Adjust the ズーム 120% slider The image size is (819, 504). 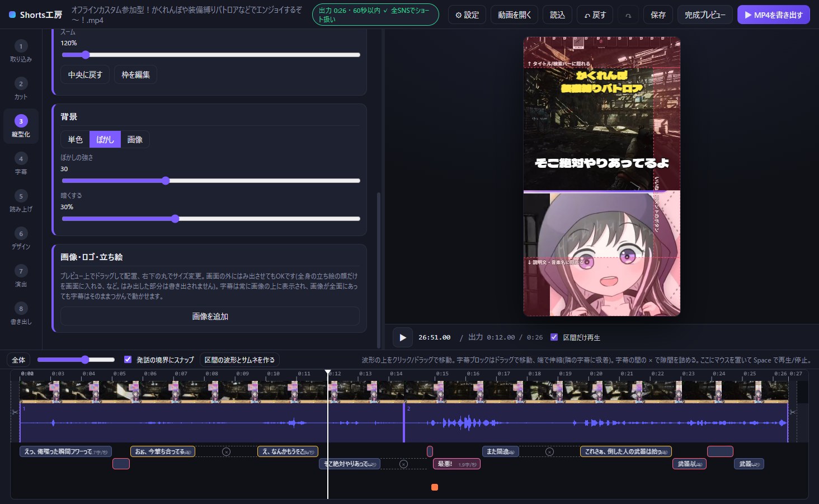(211, 55)
